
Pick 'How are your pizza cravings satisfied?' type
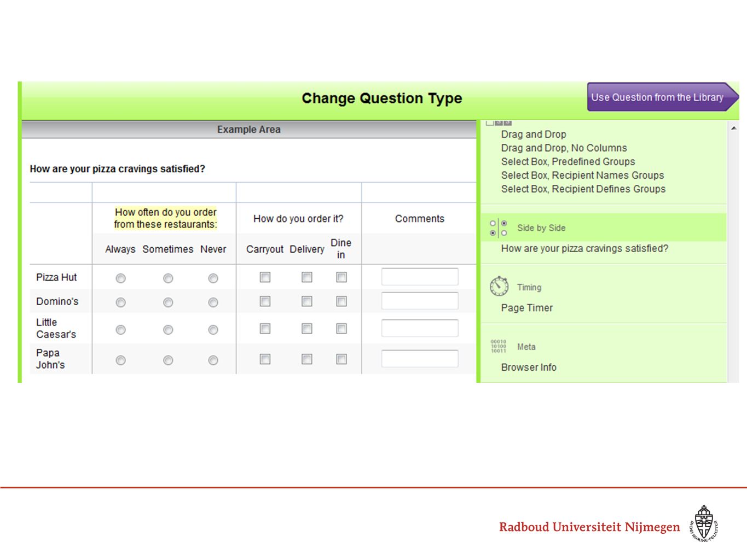pos(584,249)
